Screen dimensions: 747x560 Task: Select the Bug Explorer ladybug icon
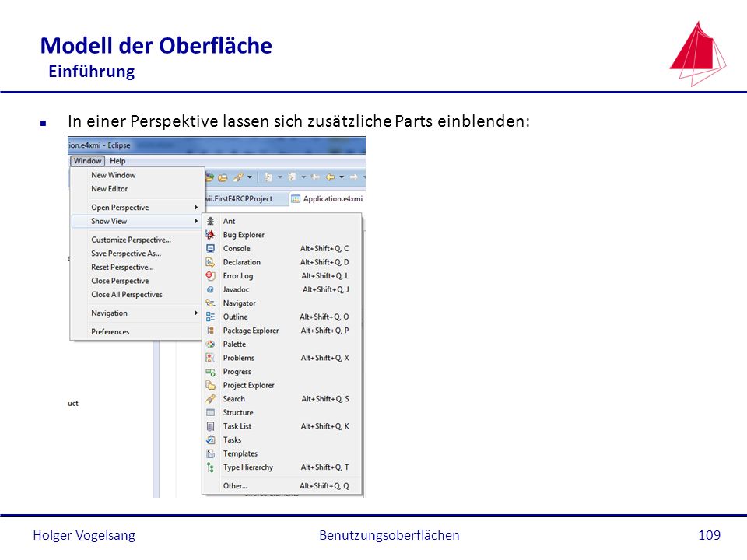(x=210, y=235)
